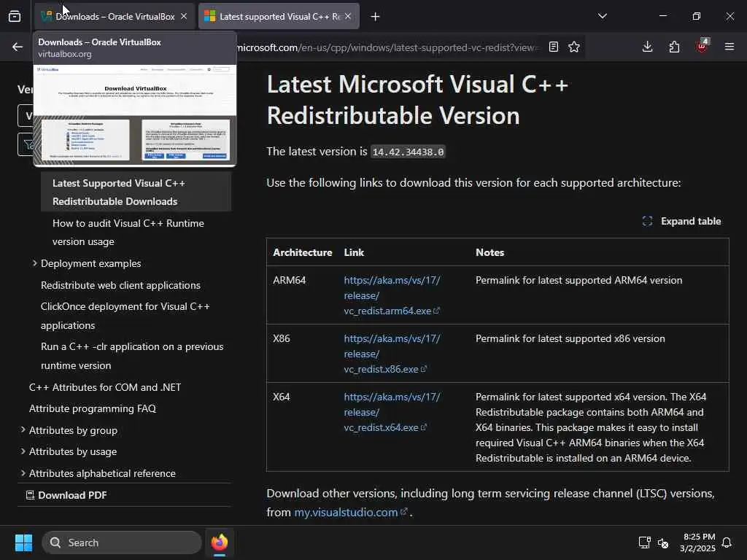Toggle reader view icon in address bar
This screenshot has height=560, width=747.
(x=554, y=47)
